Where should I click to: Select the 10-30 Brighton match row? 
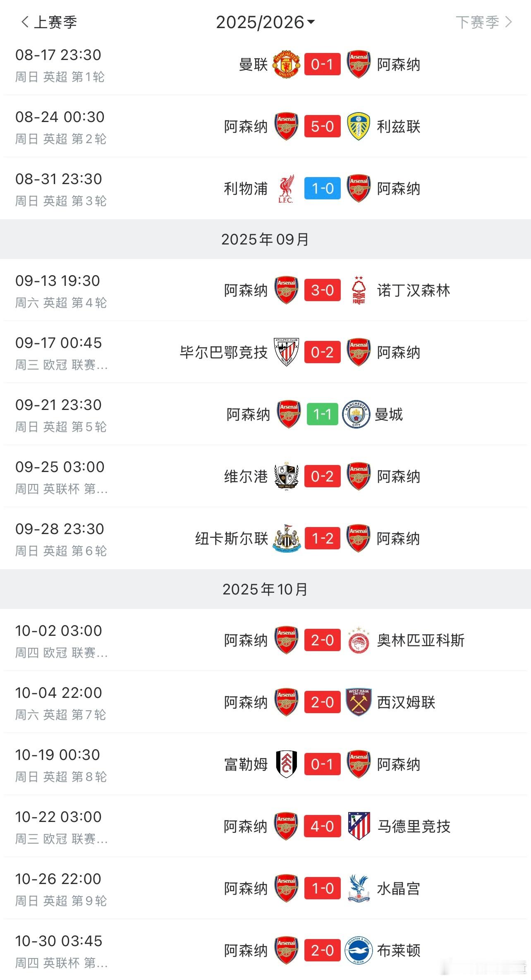[265, 950]
